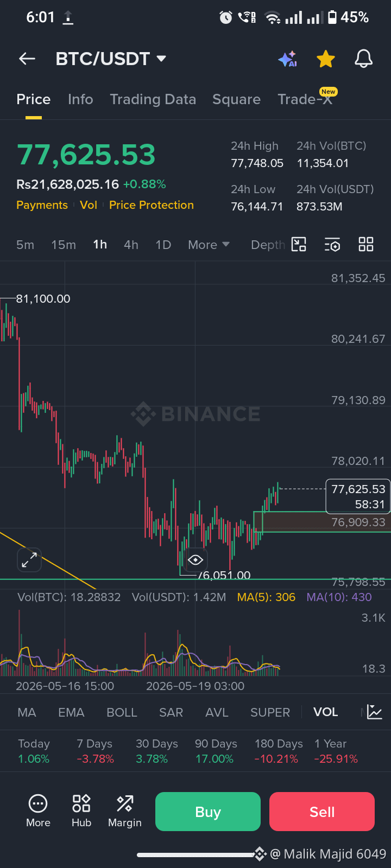Open the More menu circle icon
This screenshot has height=868, width=391.
coord(38,811)
